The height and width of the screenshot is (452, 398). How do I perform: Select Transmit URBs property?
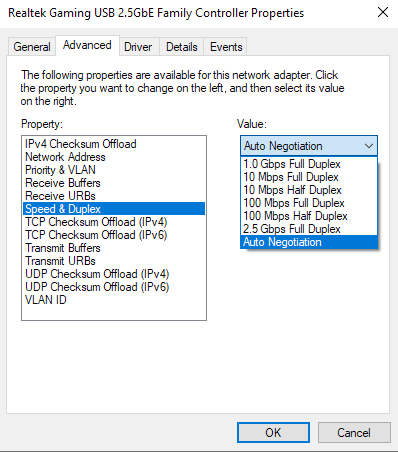pos(114,261)
